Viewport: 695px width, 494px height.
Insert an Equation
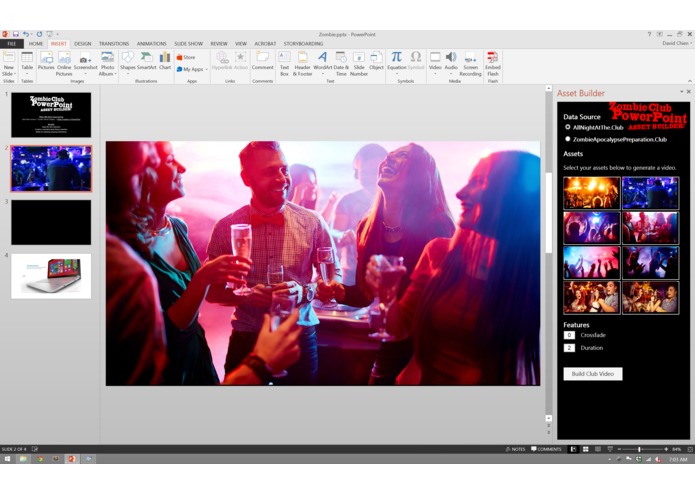[396, 61]
